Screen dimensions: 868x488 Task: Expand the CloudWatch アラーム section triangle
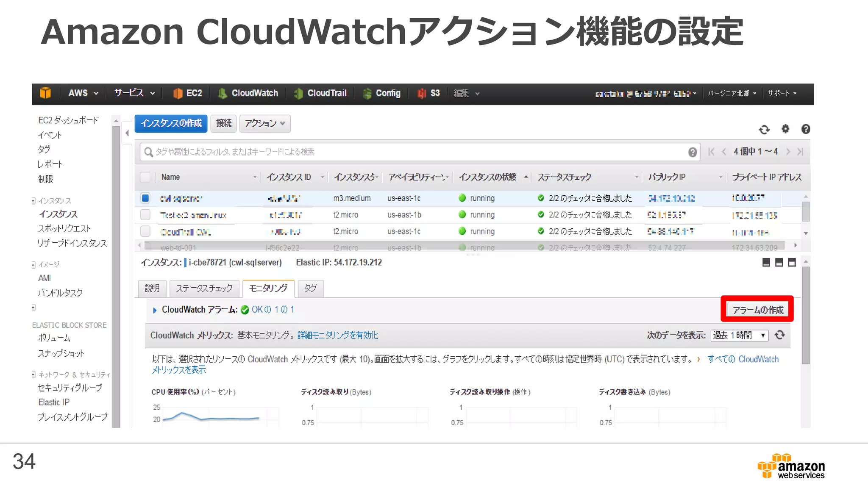[x=155, y=311]
